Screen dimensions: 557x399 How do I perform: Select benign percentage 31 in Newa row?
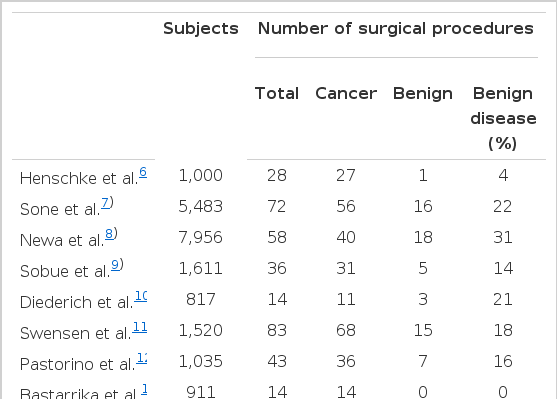(x=503, y=237)
